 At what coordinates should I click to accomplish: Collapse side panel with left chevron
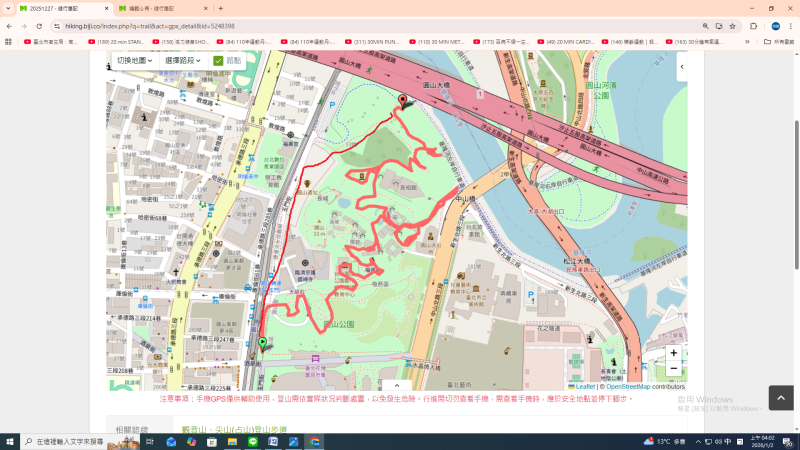682,67
